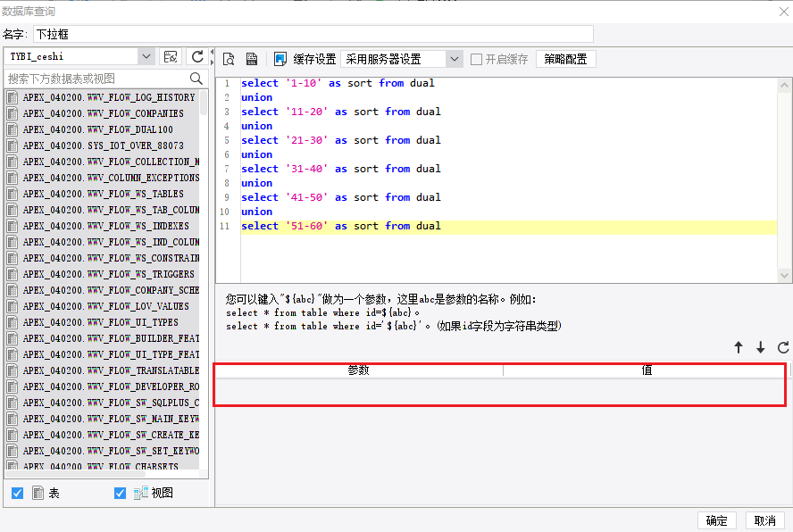
Task: Enable the 开启缓存 checkbox
Action: click(x=476, y=59)
